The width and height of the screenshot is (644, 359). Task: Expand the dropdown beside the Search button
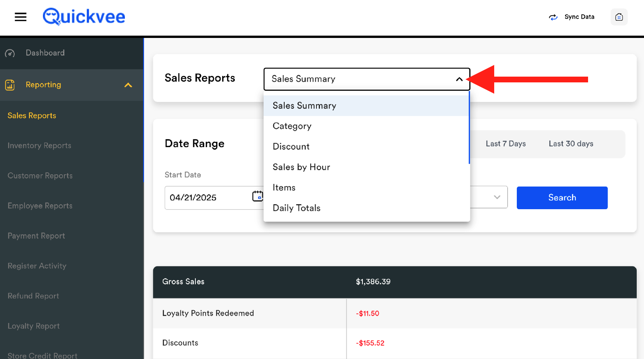coord(497,197)
